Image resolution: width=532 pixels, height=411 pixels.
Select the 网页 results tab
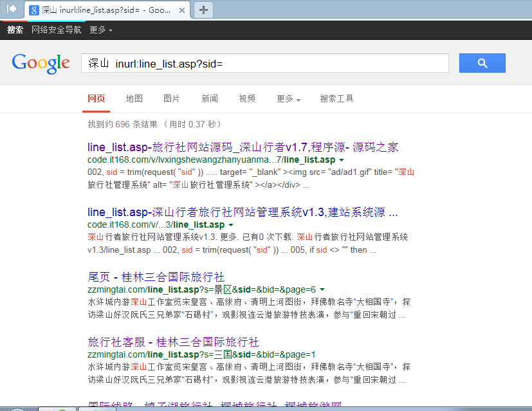(x=96, y=98)
